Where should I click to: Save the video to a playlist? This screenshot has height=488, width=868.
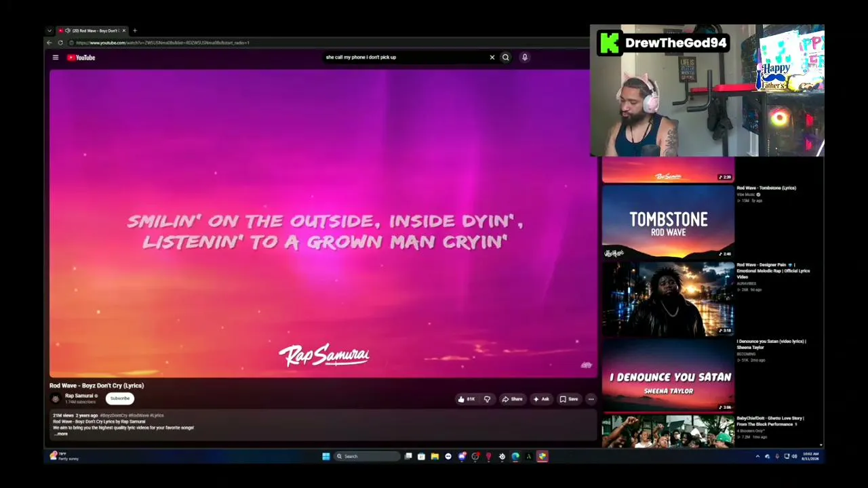coord(569,399)
